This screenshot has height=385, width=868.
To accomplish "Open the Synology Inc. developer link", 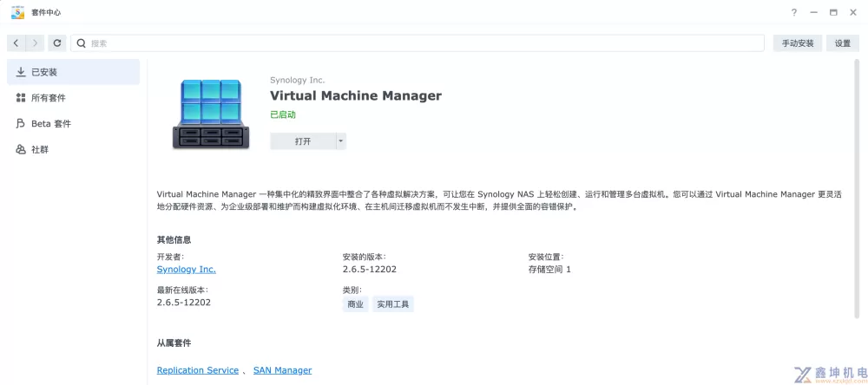I will click(x=187, y=270).
